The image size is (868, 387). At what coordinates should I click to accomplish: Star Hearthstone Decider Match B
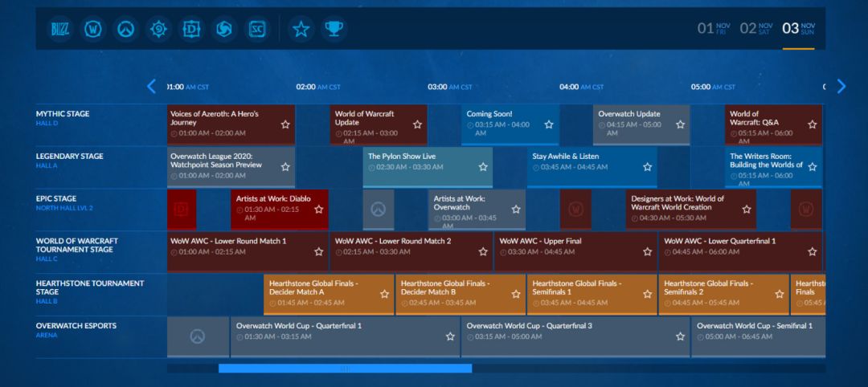[x=516, y=294]
